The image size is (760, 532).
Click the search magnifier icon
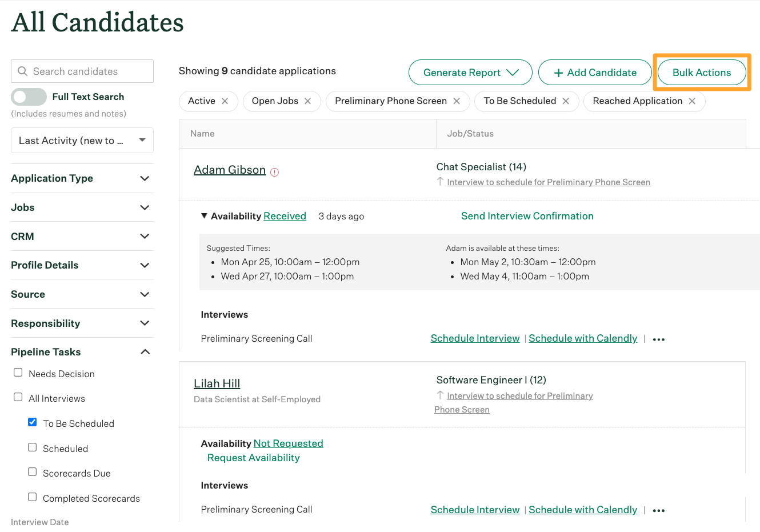pos(23,71)
